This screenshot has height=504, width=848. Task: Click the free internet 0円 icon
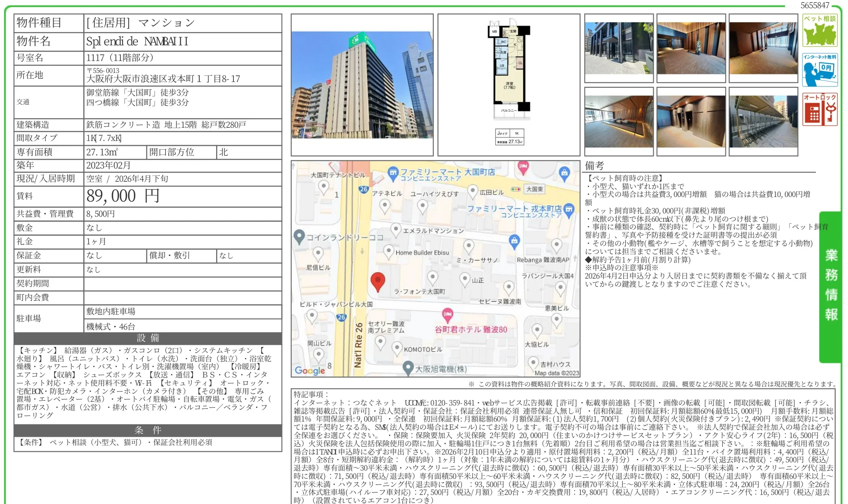(820, 70)
